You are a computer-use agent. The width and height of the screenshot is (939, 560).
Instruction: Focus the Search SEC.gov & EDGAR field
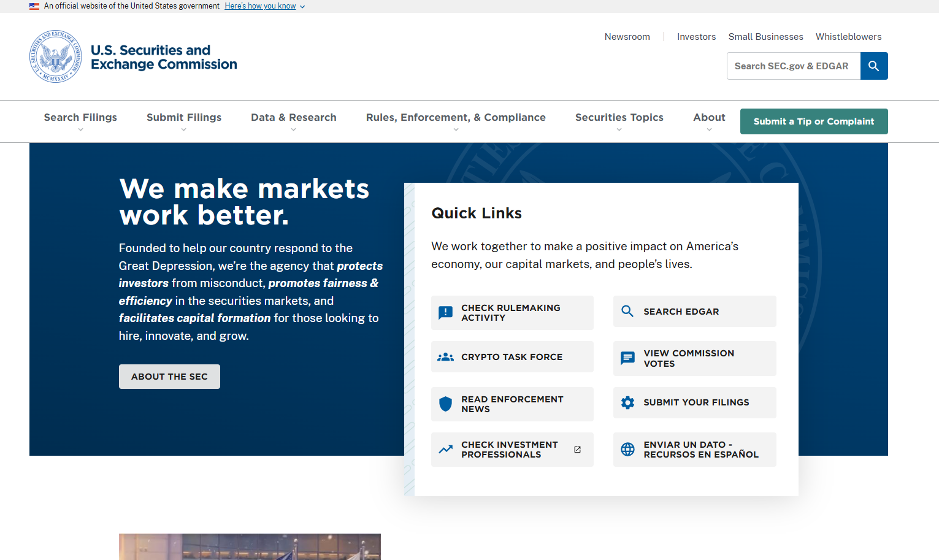pyautogui.click(x=793, y=66)
